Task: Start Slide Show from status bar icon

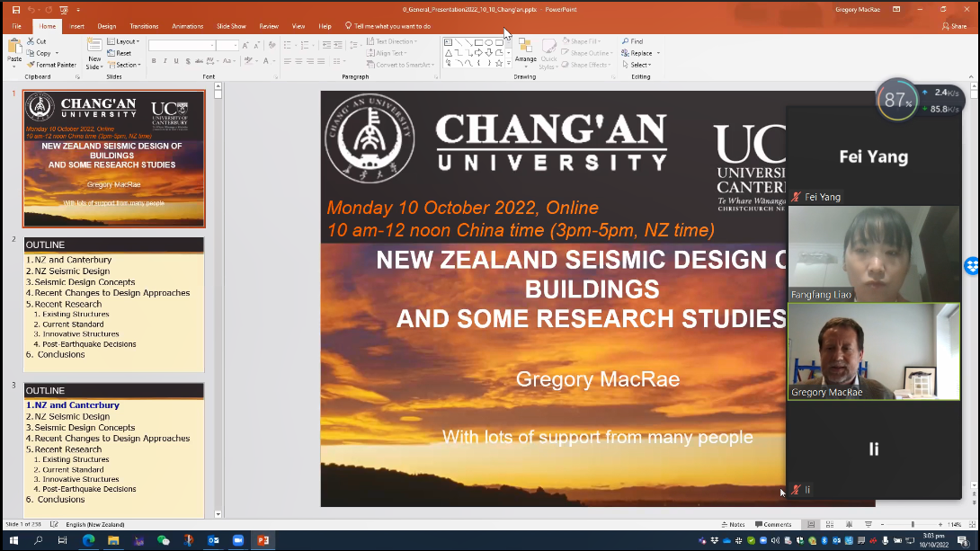Action: pyautogui.click(x=869, y=524)
